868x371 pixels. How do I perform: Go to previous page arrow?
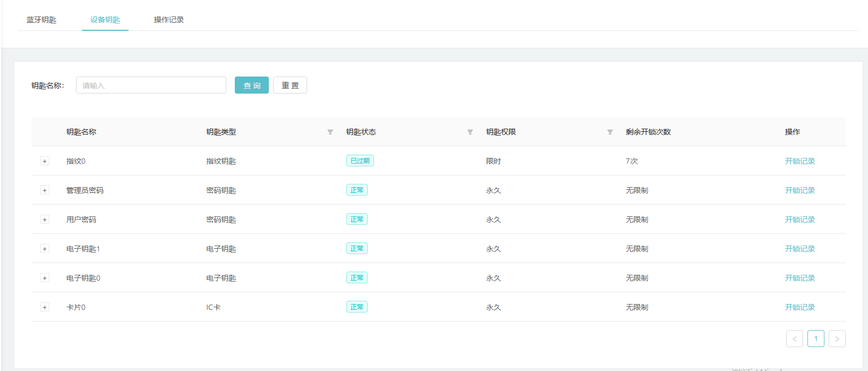[794, 339]
